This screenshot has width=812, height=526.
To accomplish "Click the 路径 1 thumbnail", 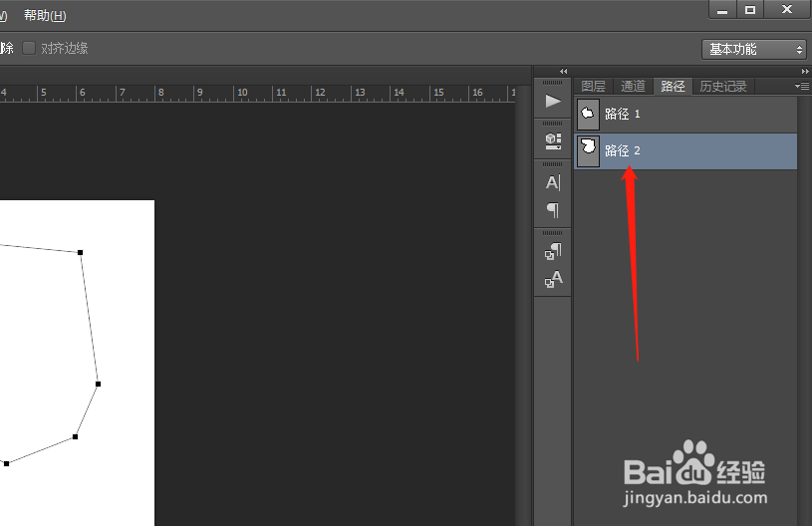I will click(x=588, y=114).
